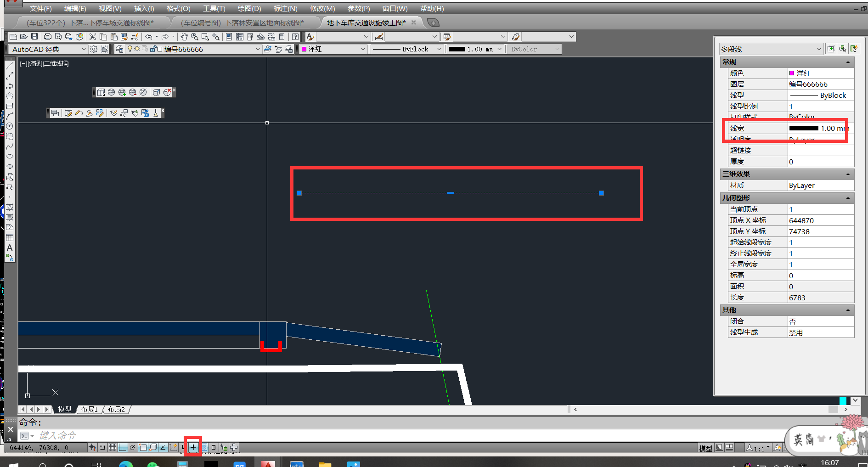Close the 地下车库交通设施竣工图 tab
Viewport: 868px width, 467px height.
pyautogui.click(x=414, y=22)
